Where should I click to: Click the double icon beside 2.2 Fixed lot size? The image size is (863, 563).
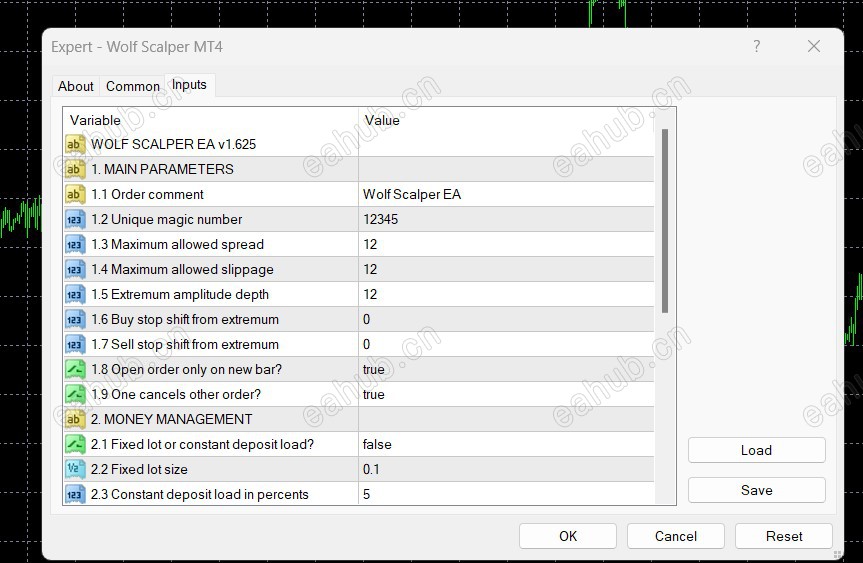pyautogui.click(x=75, y=469)
